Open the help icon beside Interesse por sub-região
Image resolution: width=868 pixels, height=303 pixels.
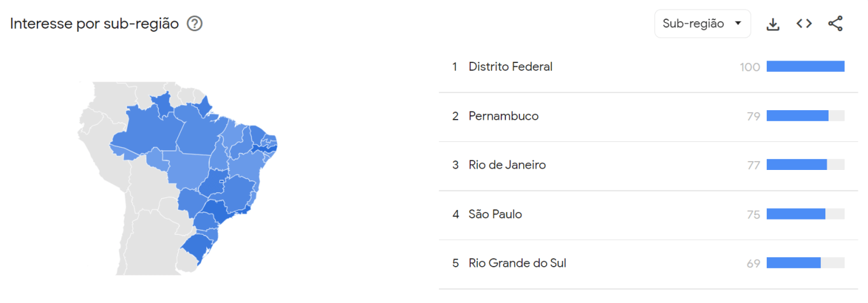click(195, 24)
